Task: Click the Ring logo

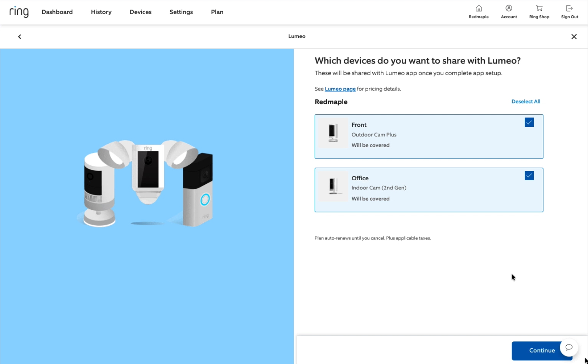Action: 19,12
